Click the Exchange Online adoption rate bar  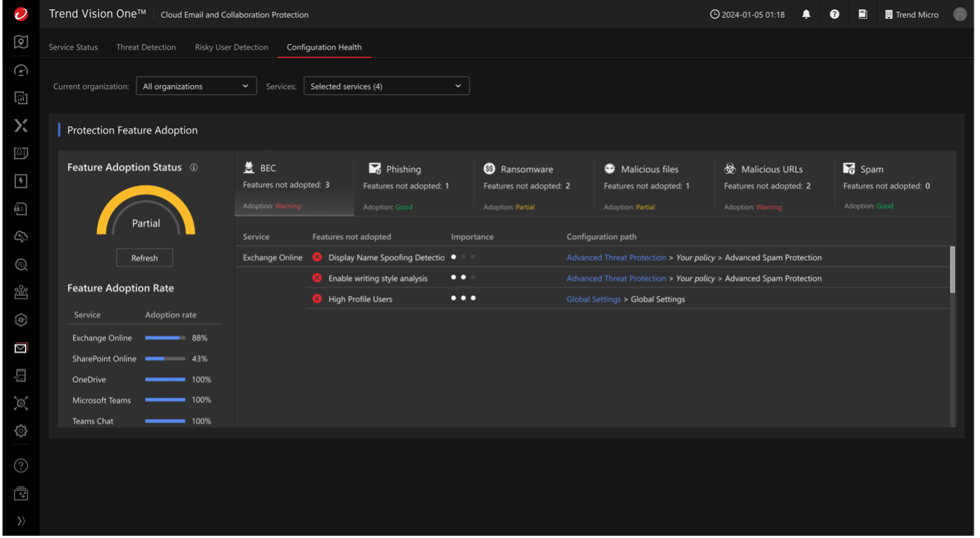[x=165, y=338]
